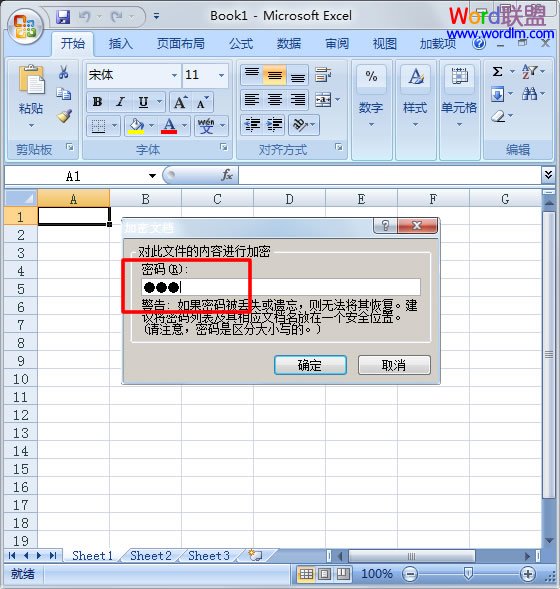Click the AutoSum sigma icon

click(497, 71)
